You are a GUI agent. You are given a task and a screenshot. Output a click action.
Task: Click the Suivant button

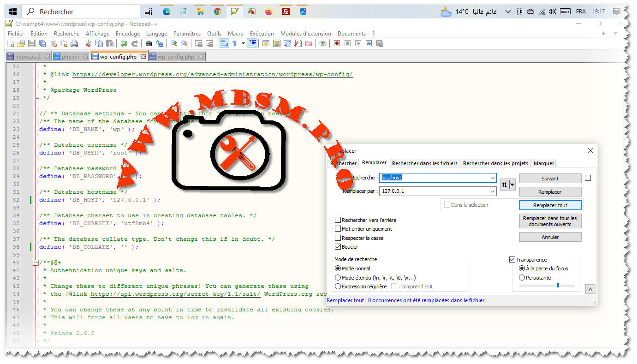click(550, 179)
